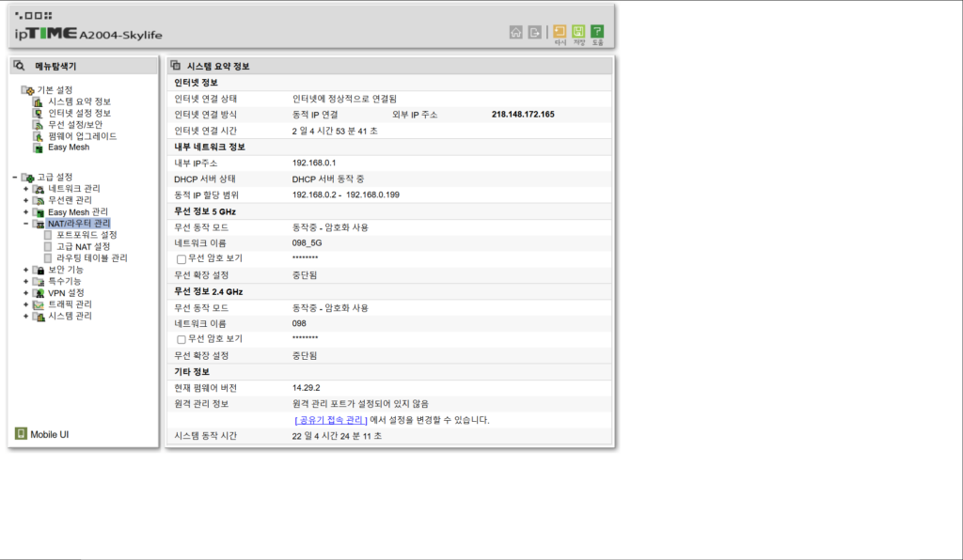The width and height of the screenshot is (963, 560).
Task: Open the Mobile UI link
Action: point(49,435)
